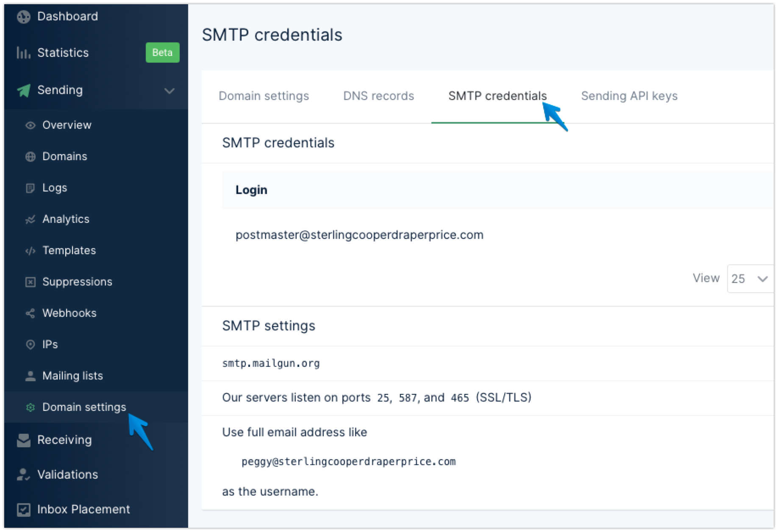Open the View 25 rows dropdown
778x532 pixels.
coord(750,279)
